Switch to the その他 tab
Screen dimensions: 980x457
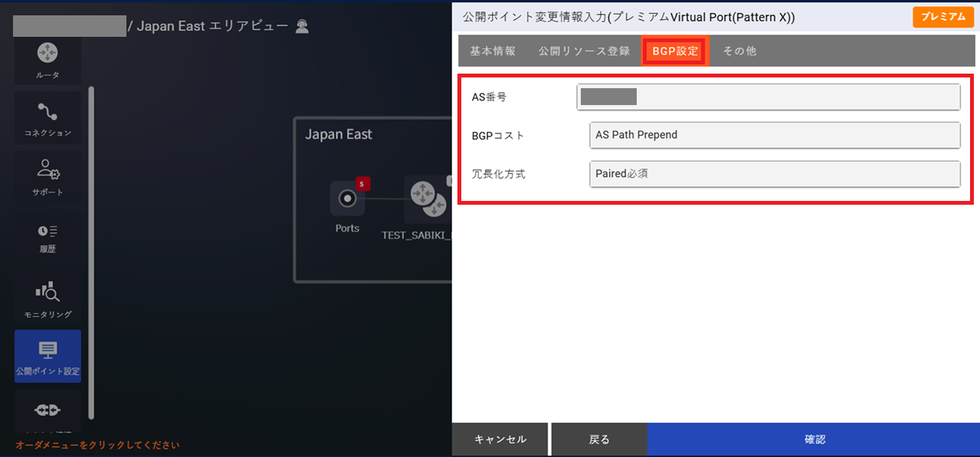[738, 51]
